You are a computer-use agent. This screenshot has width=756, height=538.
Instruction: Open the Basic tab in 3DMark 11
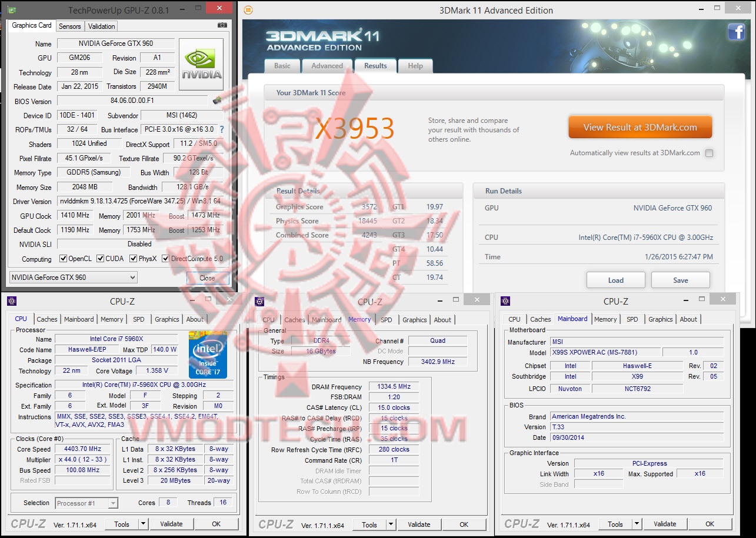click(x=282, y=66)
